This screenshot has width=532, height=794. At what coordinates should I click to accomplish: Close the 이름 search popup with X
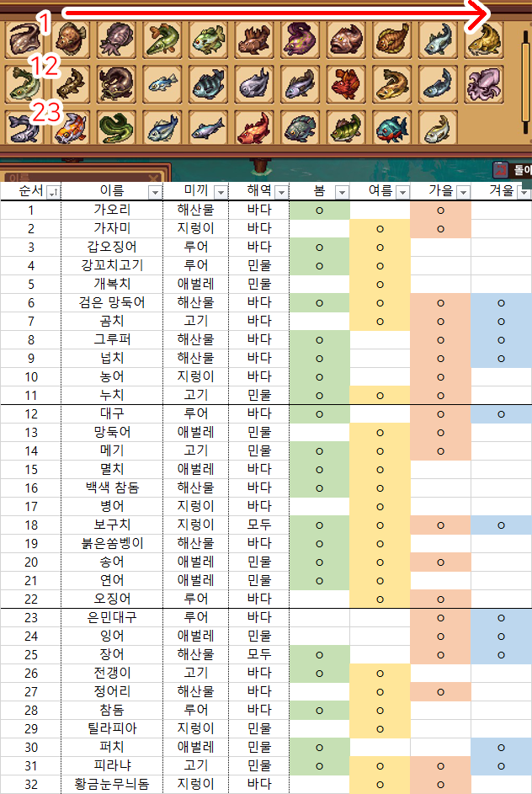coord(154,178)
